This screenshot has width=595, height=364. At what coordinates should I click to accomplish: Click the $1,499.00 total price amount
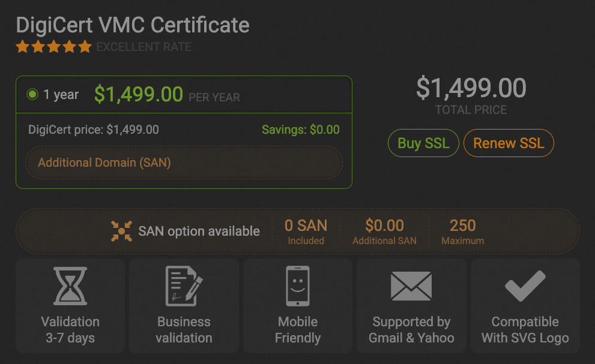[471, 88]
